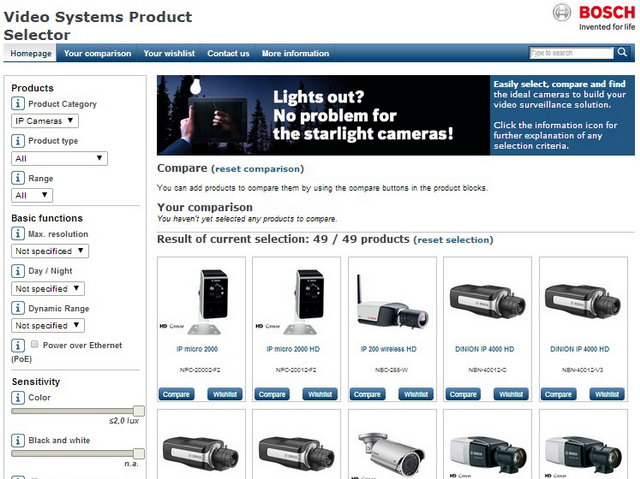Add DINION NBN-40012-C to wishlist

tap(511, 394)
